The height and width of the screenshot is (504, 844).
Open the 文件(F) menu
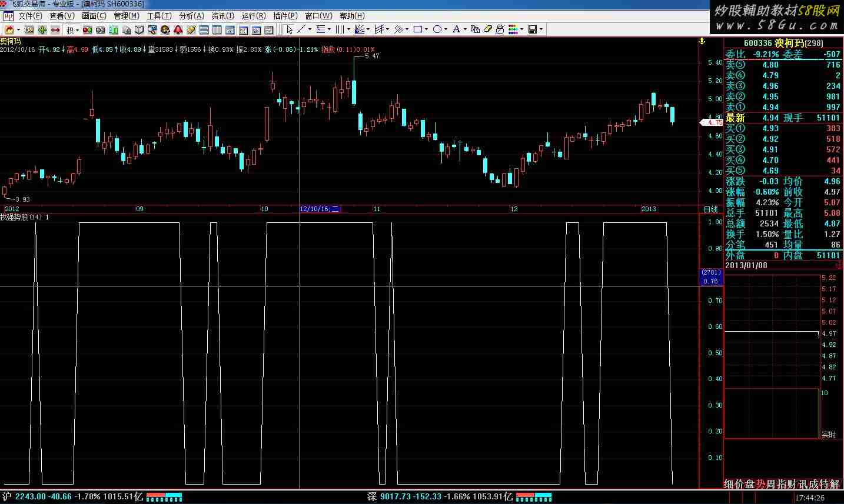point(30,16)
